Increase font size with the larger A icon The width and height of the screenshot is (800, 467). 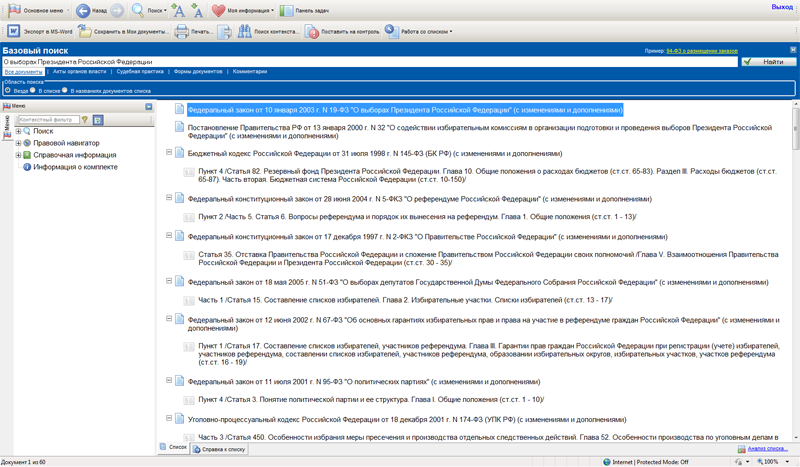point(179,11)
